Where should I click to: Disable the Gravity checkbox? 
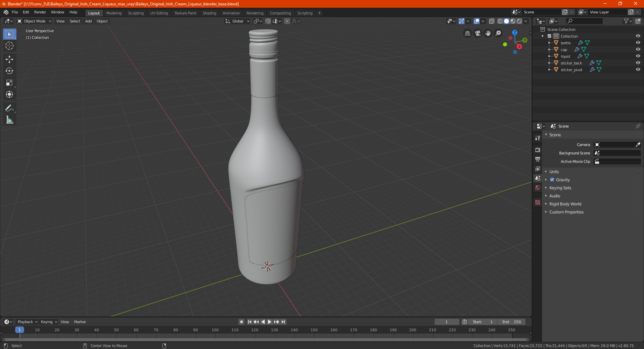click(x=552, y=180)
